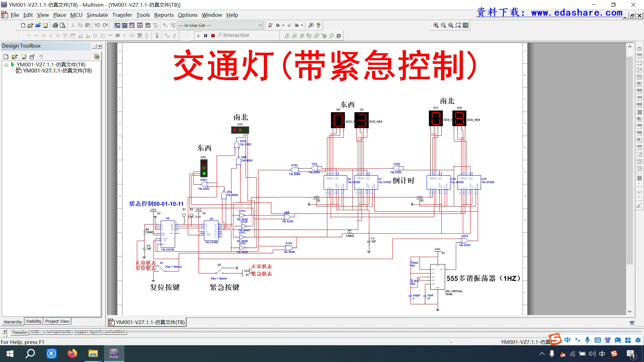Click the Electrical Rules Check icon
The width and height of the screenshot is (644, 362).
tap(270, 25)
